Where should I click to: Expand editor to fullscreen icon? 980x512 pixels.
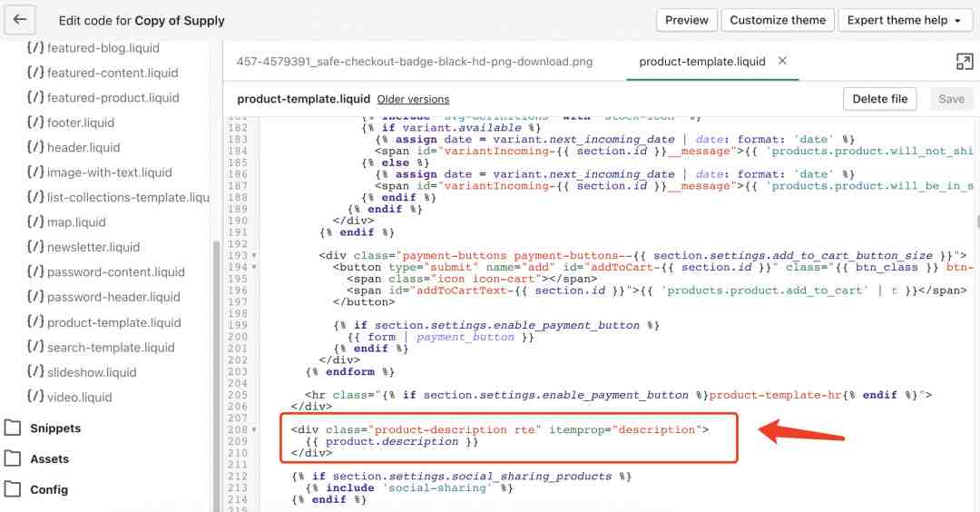click(964, 62)
